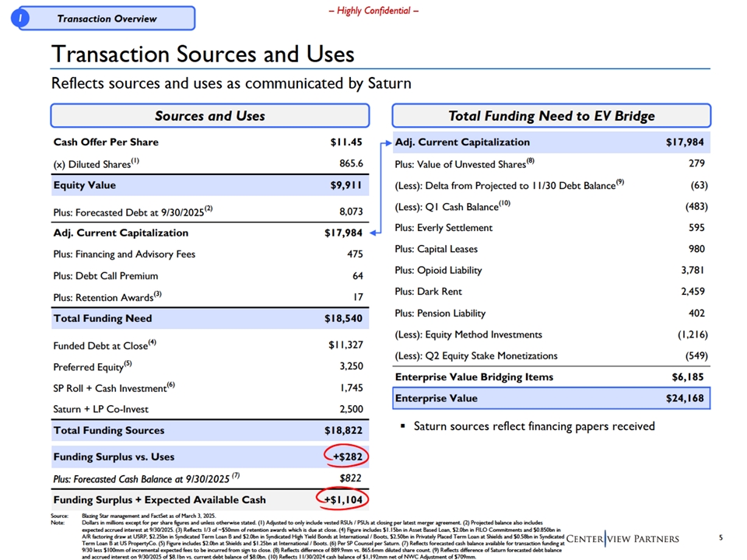Click the red-circled +$1,104 available cash value
This screenshot has width=747, height=560.
point(342,499)
